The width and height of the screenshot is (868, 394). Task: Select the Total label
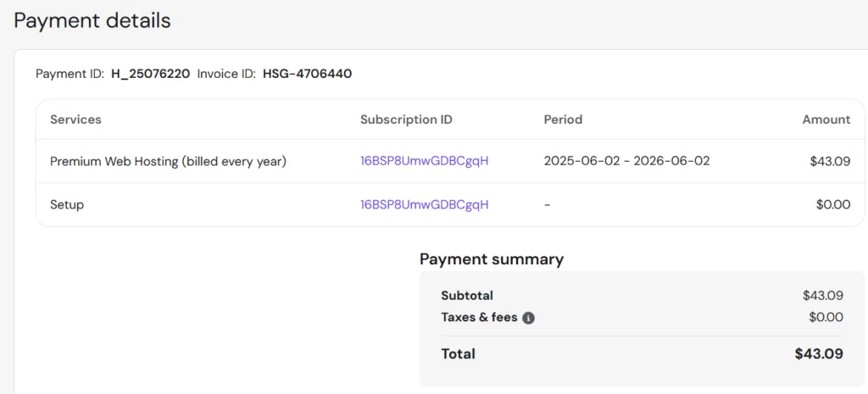coord(459,353)
